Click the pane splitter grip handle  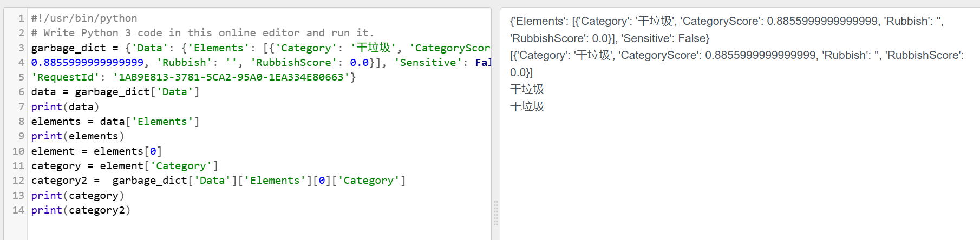(495, 213)
